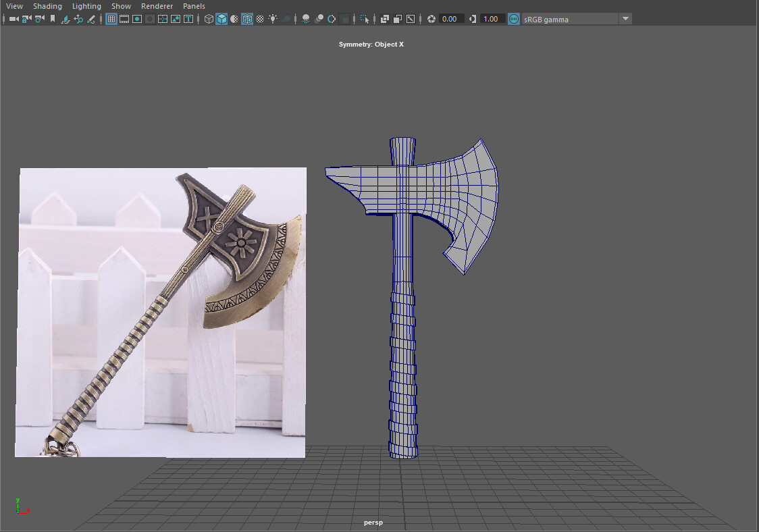Turn on scene lighting display
This screenshot has height=532, width=759.
[273, 19]
